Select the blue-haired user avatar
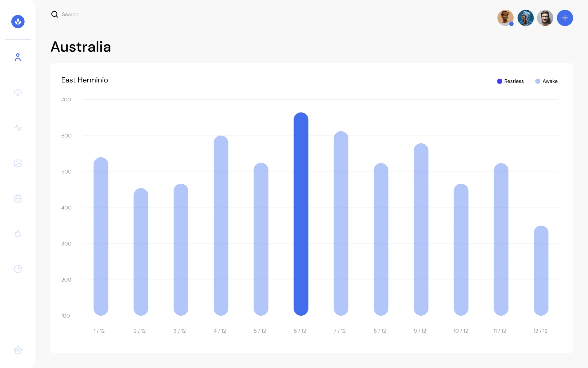Screen dimensions: 588x368 pos(525,18)
